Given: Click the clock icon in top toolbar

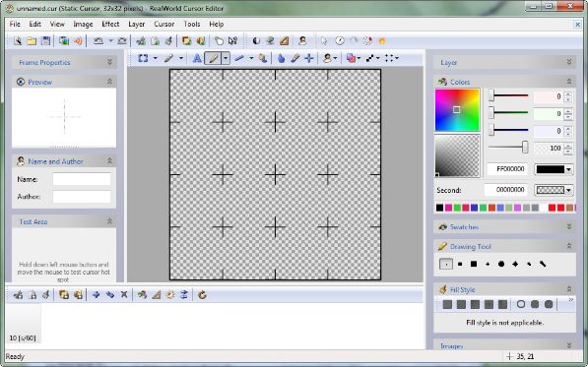Looking at the screenshot, I should [340, 40].
